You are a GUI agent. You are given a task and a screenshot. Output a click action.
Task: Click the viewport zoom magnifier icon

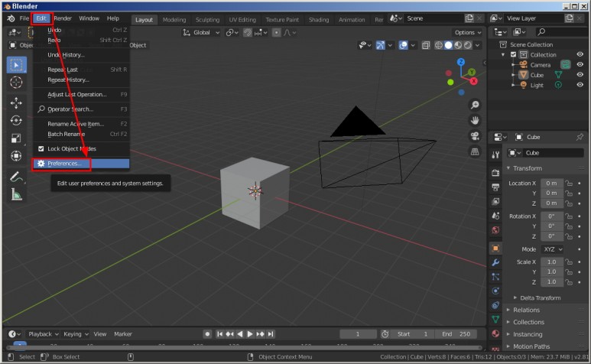click(475, 105)
